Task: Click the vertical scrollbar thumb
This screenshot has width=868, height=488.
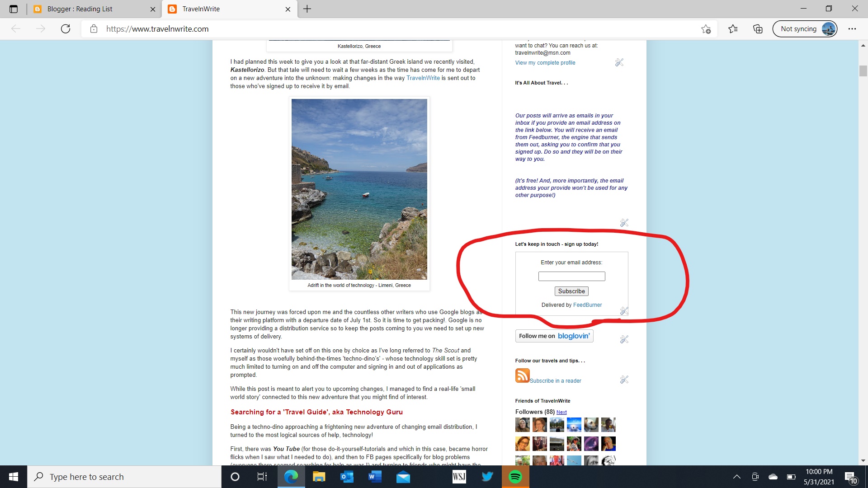Action: (x=863, y=71)
